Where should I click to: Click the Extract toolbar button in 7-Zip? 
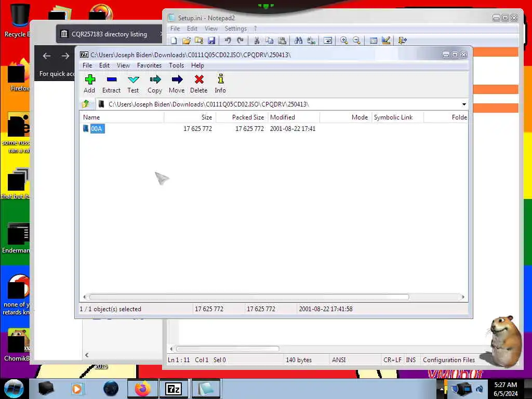click(111, 84)
